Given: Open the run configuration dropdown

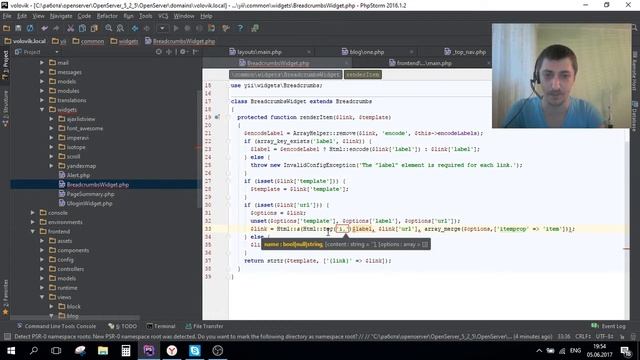Looking at the screenshot, I should (x=162, y=28).
